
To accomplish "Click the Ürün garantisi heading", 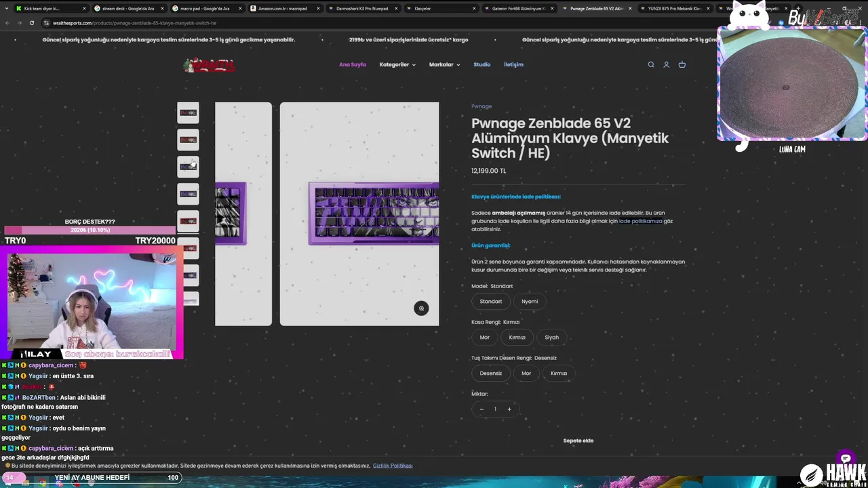I will coord(491,245).
